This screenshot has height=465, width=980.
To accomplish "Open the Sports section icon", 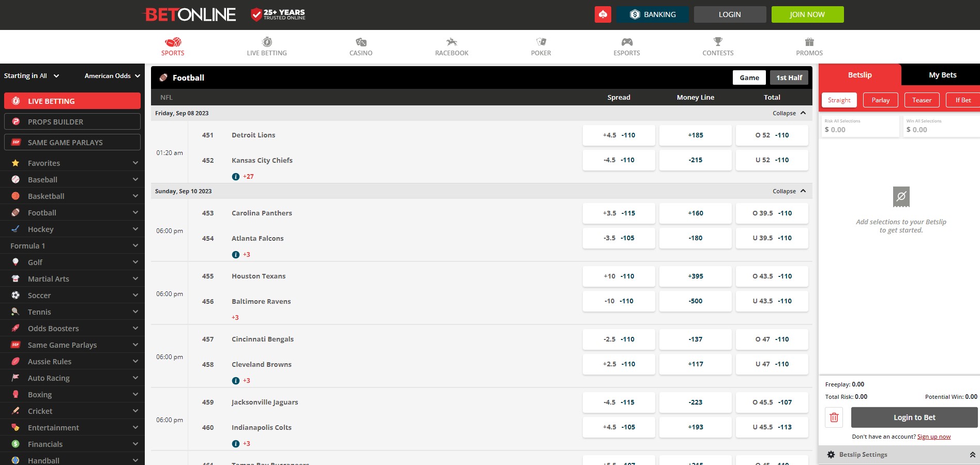I will tap(173, 42).
